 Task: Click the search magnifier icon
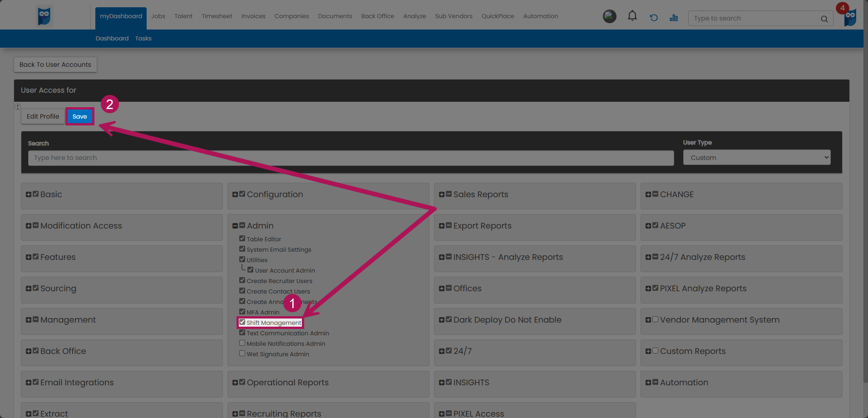pos(824,19)
